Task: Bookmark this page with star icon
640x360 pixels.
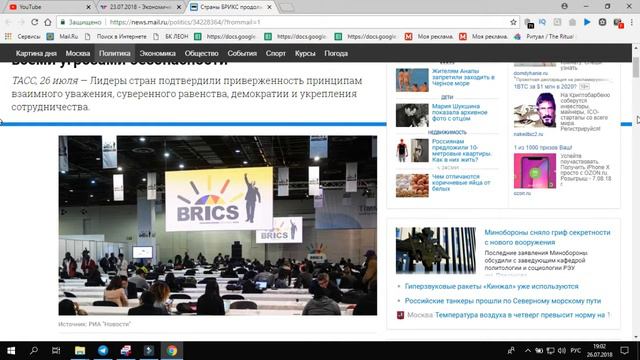Action: click(x=513, y=22)
